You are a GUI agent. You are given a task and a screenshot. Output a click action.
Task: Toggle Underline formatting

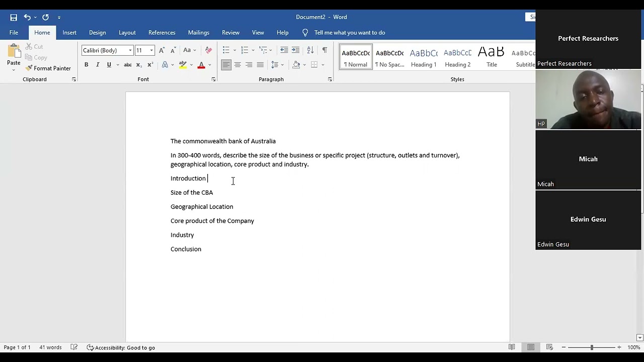[x=109, y=65]
